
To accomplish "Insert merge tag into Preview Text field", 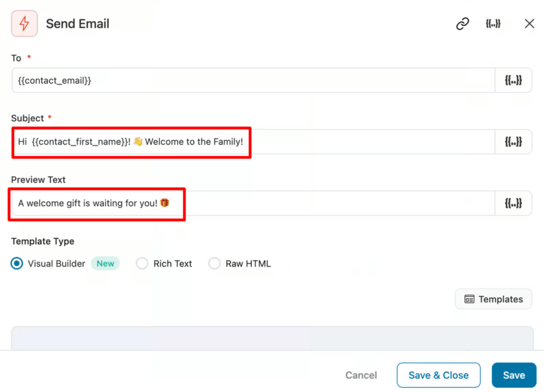I will [513, 203].
